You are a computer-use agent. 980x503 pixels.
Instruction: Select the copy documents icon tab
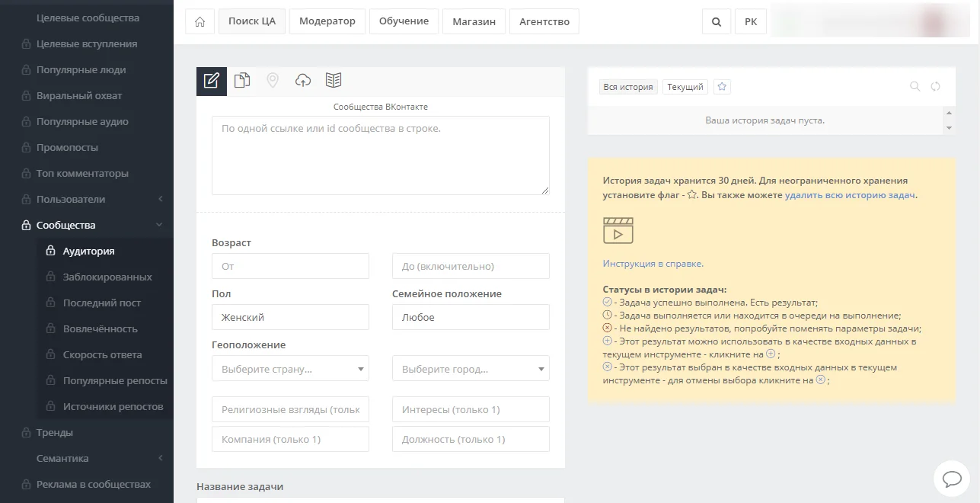242,81
